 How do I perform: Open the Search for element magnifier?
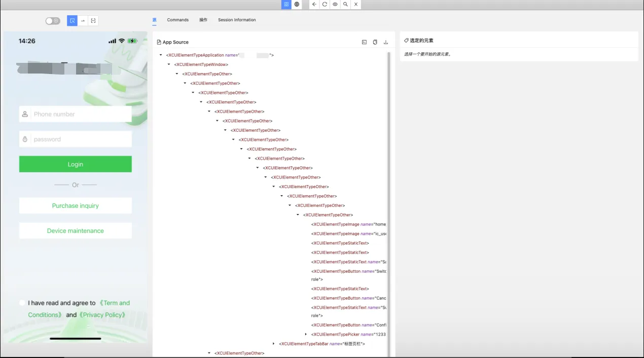pos(345,4)
